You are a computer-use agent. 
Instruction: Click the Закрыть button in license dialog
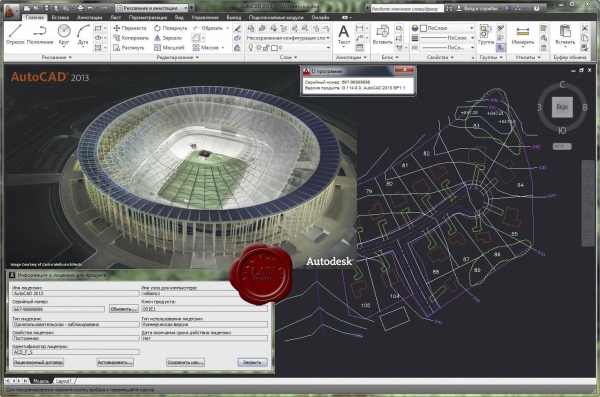pyautogui.click(x=252, y=362)
